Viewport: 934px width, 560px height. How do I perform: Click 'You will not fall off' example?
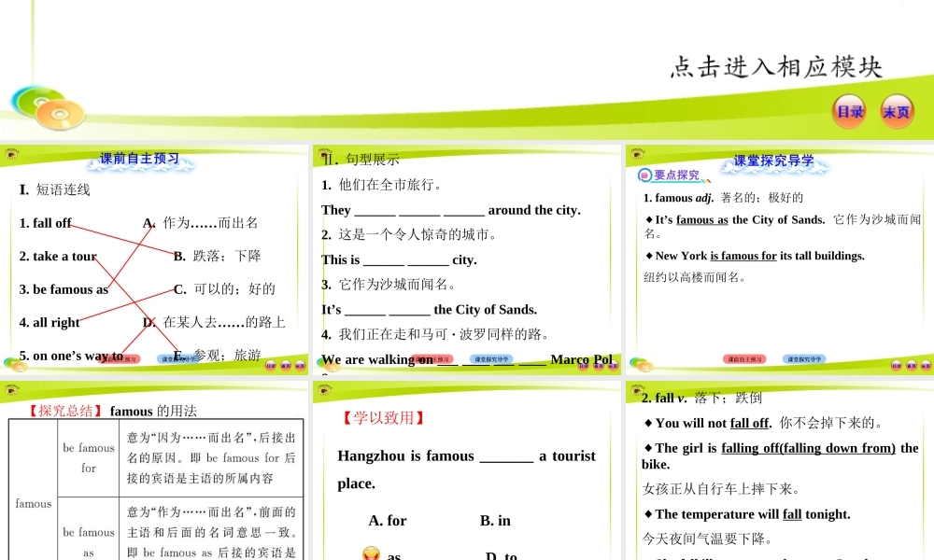pos(763,423)
